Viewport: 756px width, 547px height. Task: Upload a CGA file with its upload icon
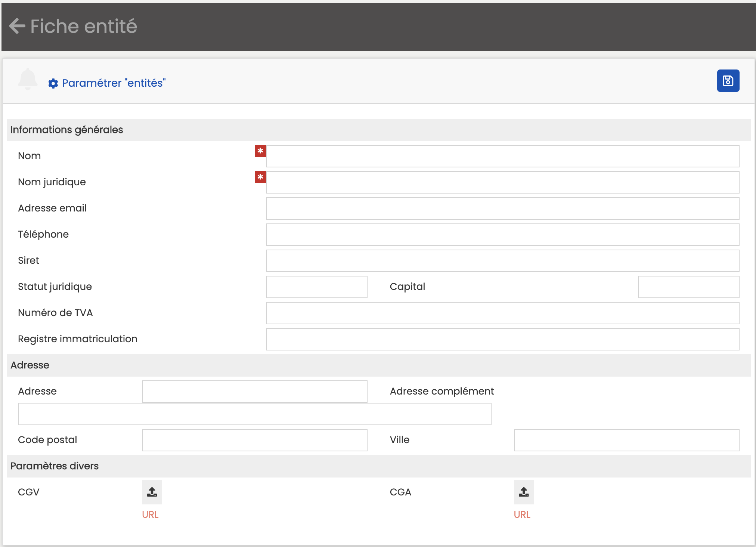(x=524, y=492)
